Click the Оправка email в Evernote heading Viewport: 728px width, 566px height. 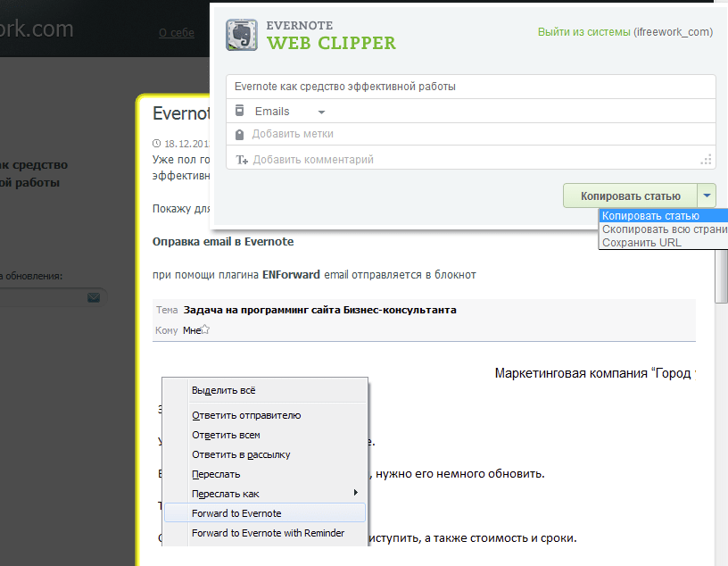[x=223, y=242]
